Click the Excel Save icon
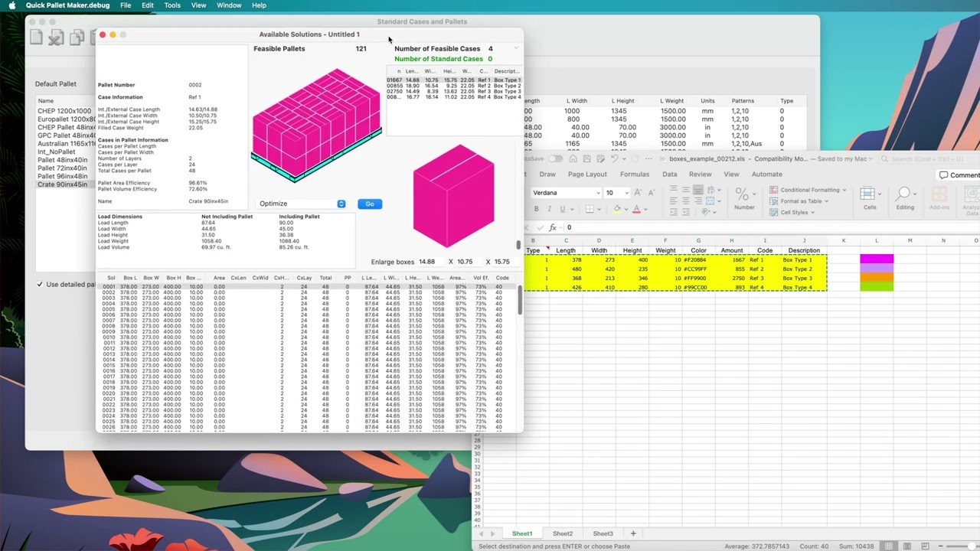The width and height of the screenshot is (980, 551). (x=586, y=159)
